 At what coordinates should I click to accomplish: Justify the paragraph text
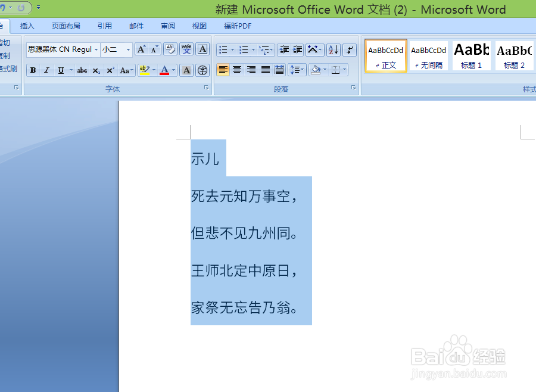pos(265,70)
